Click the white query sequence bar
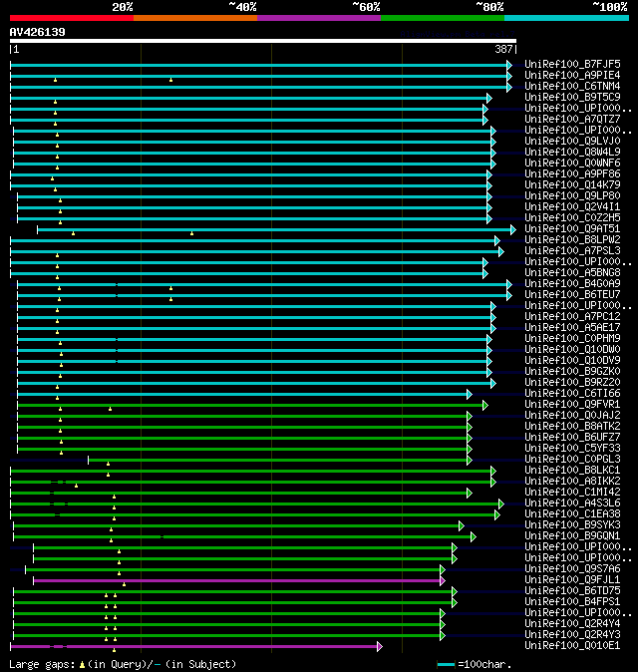This screenshot has height=672, width=638. 263,41
